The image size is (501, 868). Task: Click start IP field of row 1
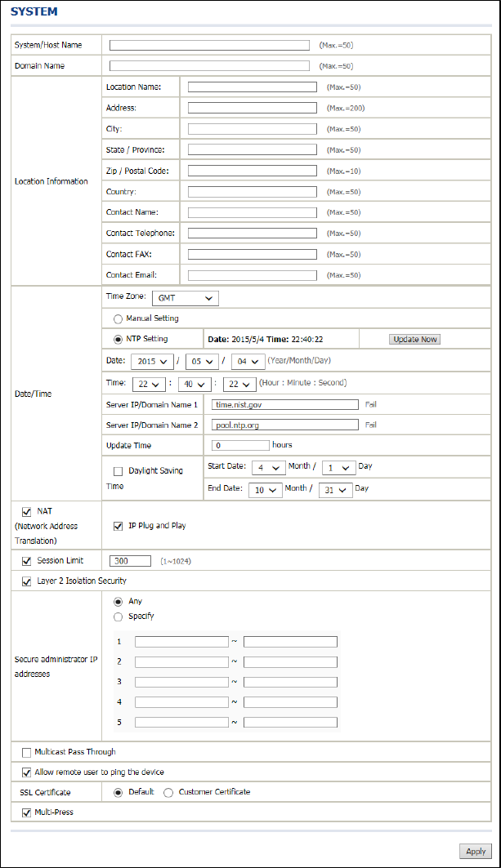181,642
